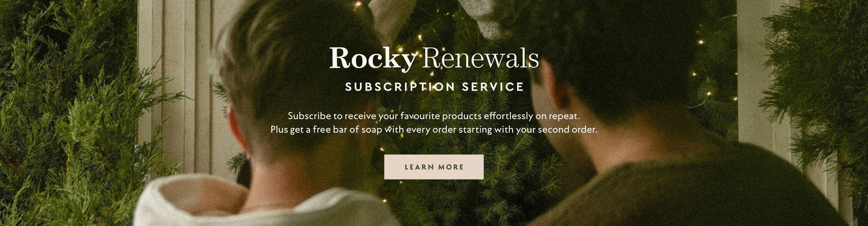
Task: Click the word SERVICE in the subtitle
Action: click(x=493, y=87)
